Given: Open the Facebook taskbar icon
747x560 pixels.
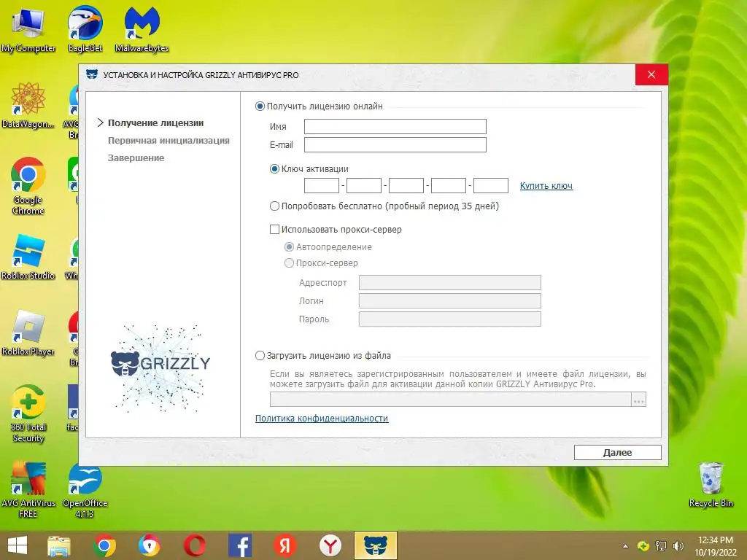Looking at the screenshot, I should 240,545.
